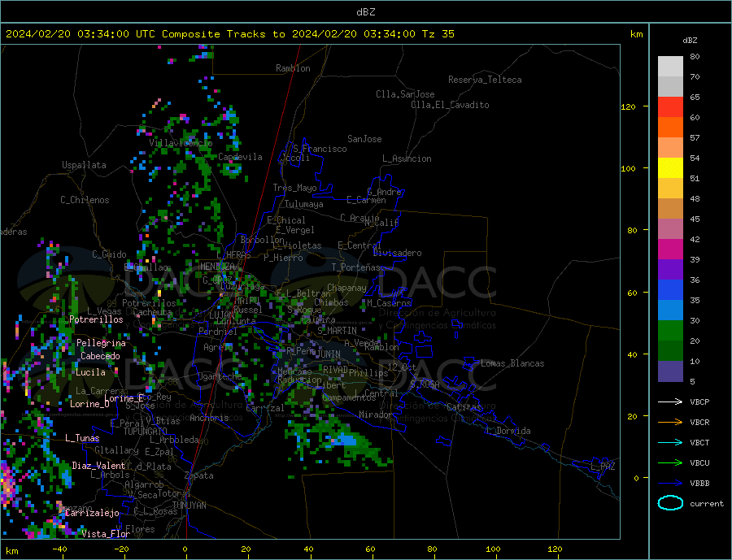Image resolution: width=732 pixels, height=560 pixels.
Task: Click the green VBCU arrow legend icon
Action: 670,463
